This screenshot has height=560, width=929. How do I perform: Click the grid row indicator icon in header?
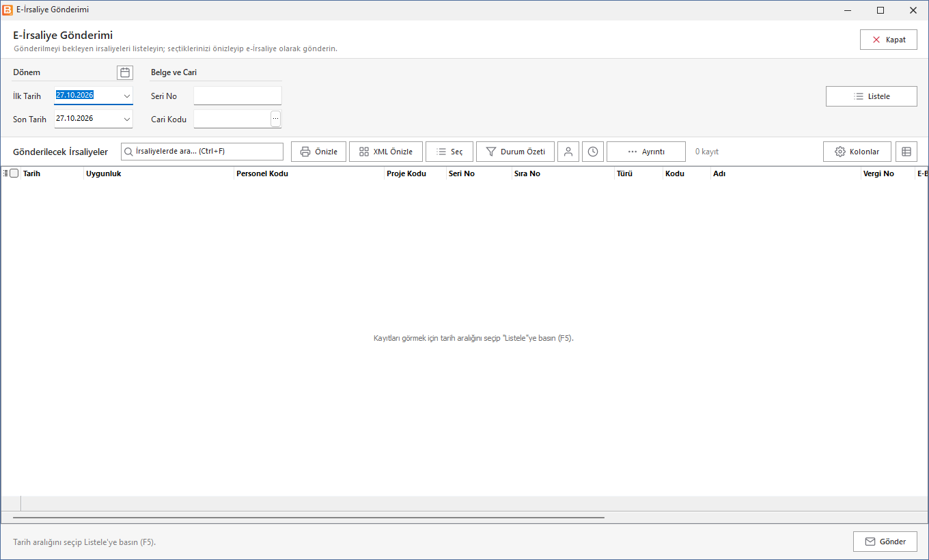click(5, 173)
